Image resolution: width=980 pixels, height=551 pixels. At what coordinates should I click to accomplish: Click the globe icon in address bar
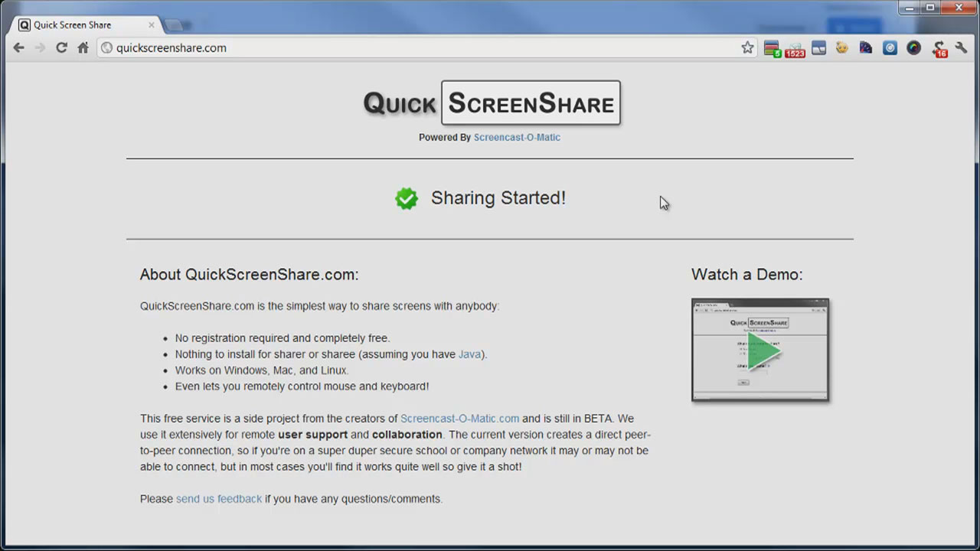[x=107, y=47]
